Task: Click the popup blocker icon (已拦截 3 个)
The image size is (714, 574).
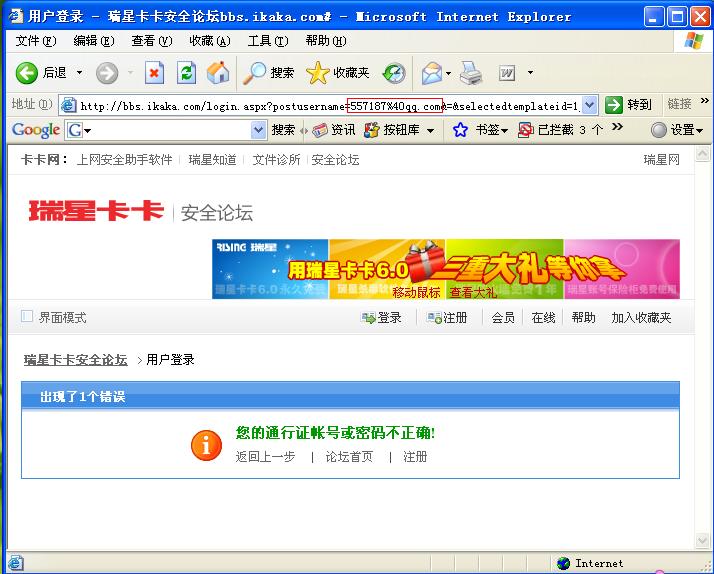Action: [525, 130]
